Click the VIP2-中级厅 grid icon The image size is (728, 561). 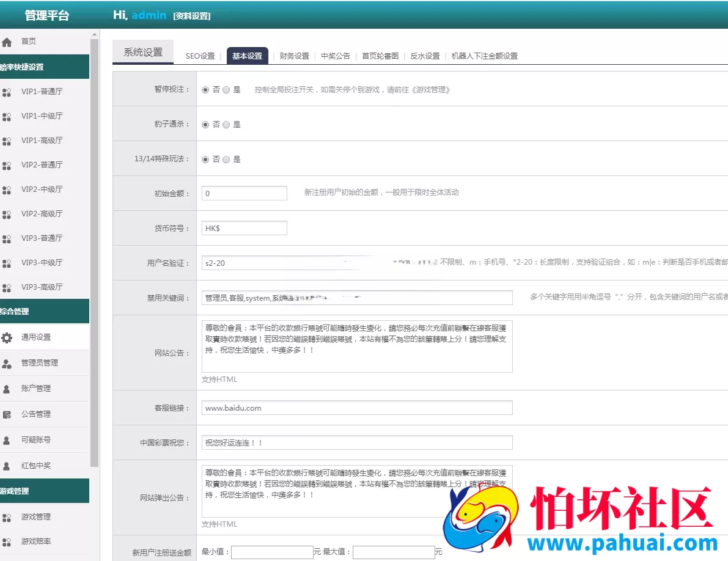click(x=7, y=190)
